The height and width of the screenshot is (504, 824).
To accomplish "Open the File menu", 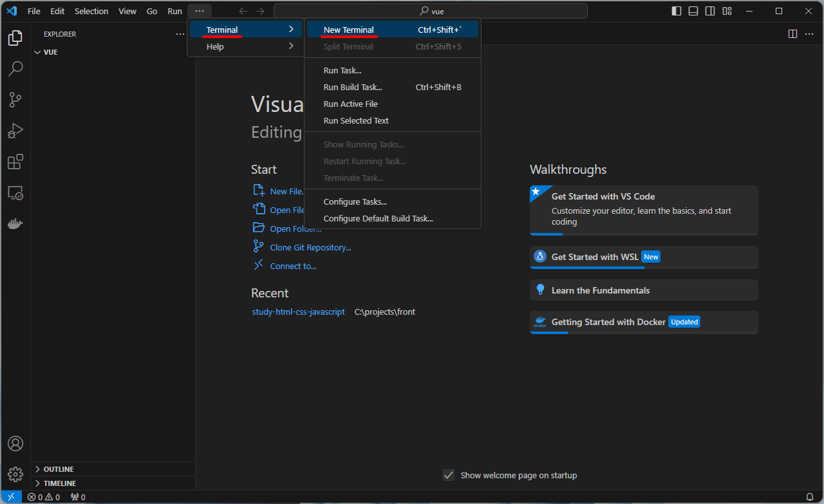I will 33,11.
